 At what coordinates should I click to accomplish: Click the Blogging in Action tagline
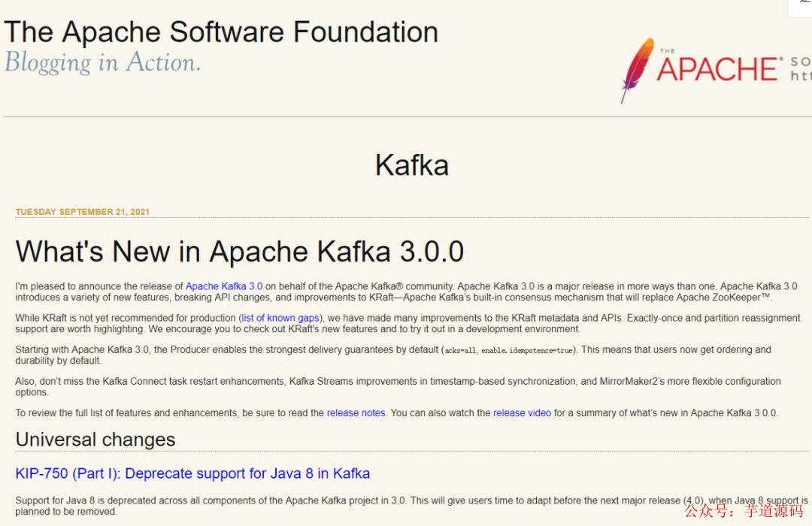[x=102, y=62]
